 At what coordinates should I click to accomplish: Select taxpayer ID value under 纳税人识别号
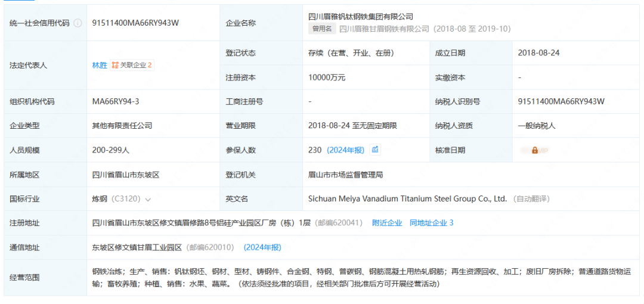(x=561, y=101)
